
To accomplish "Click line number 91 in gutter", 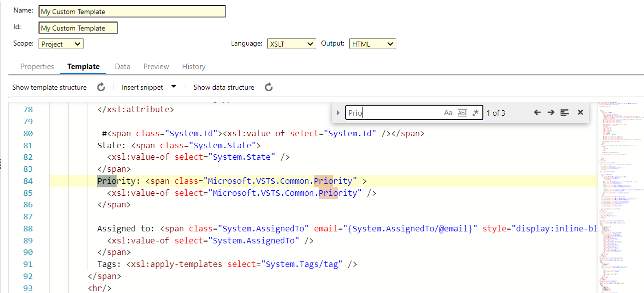I will pos(28,264).
